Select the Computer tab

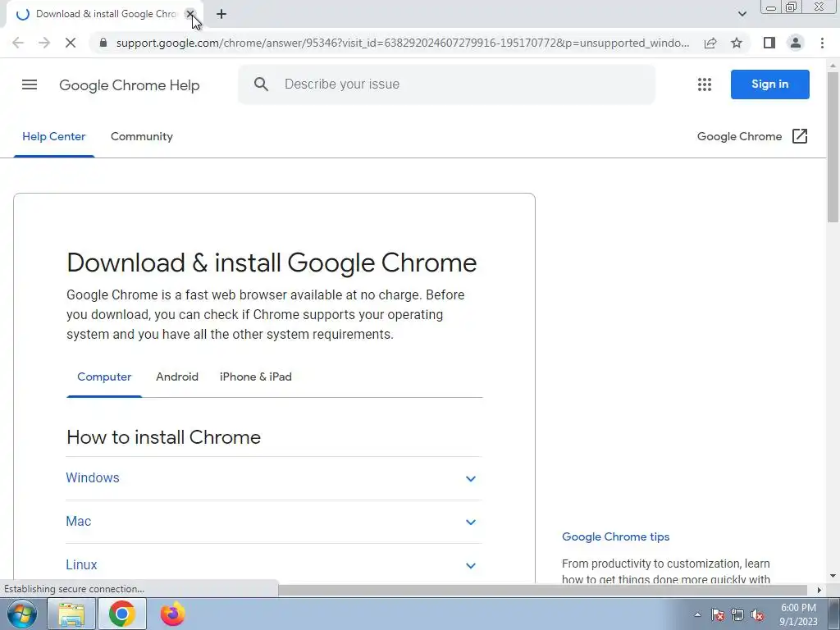104,377
